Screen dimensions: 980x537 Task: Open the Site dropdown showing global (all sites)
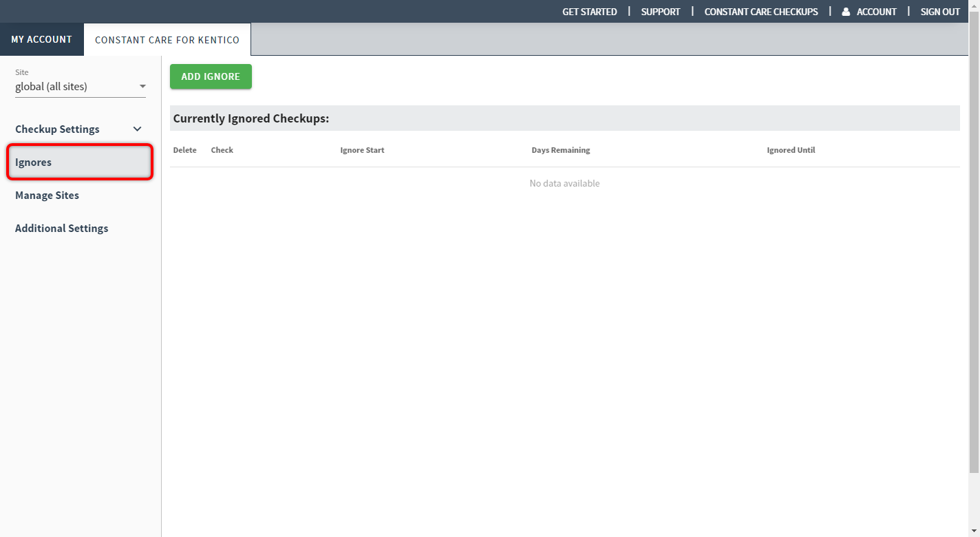pos(80,87)
